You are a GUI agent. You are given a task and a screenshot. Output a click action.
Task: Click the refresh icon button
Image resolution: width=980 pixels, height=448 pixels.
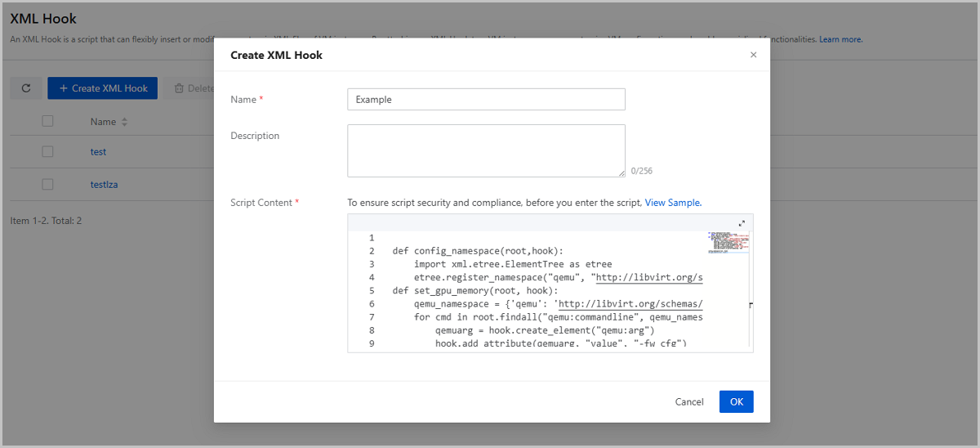pos(26,88)
